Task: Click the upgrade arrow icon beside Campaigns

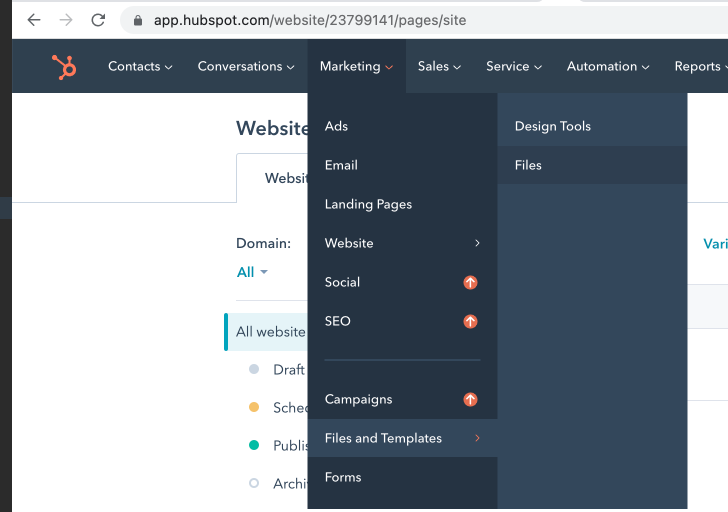Action: tap(470, 400)
